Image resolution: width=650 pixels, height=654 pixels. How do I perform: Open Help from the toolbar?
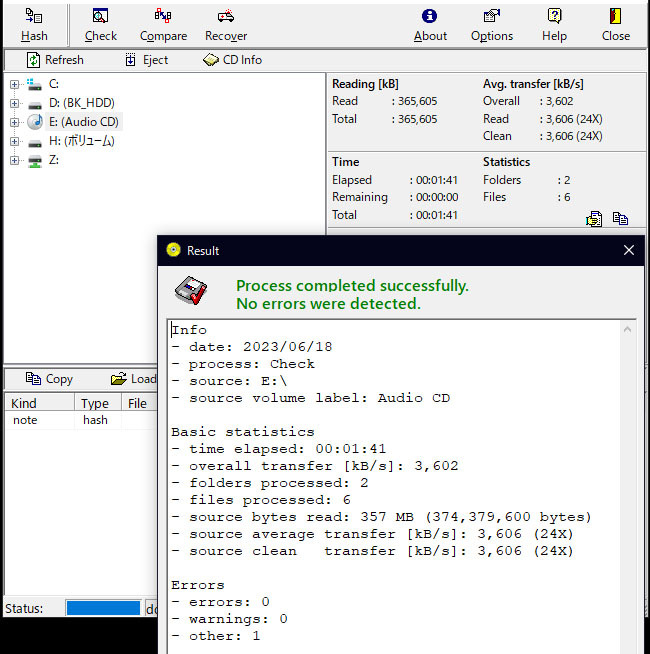point(554,17)
